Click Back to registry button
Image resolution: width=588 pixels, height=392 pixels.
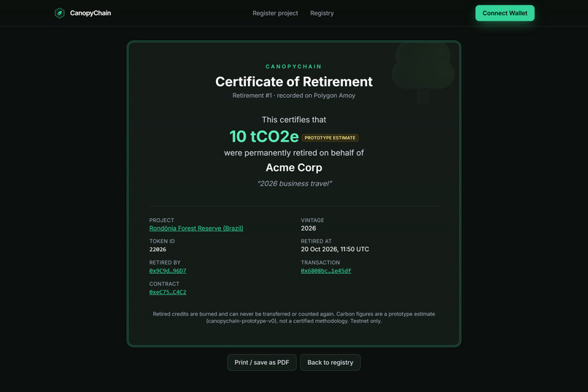coord(330,362)
